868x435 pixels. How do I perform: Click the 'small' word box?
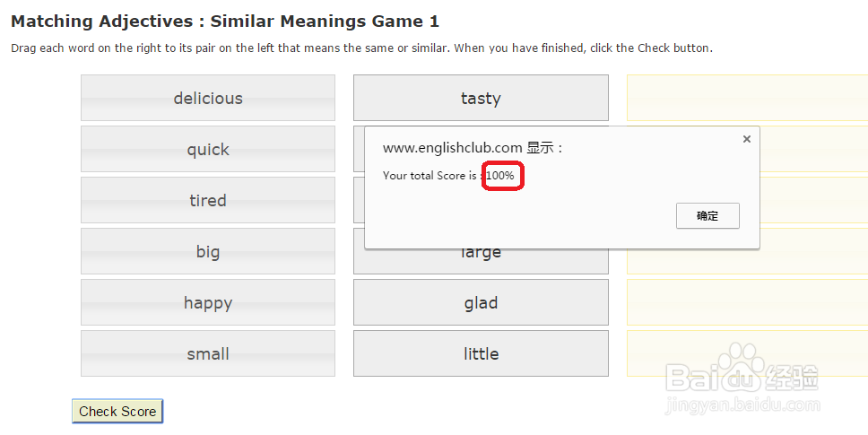208,353
